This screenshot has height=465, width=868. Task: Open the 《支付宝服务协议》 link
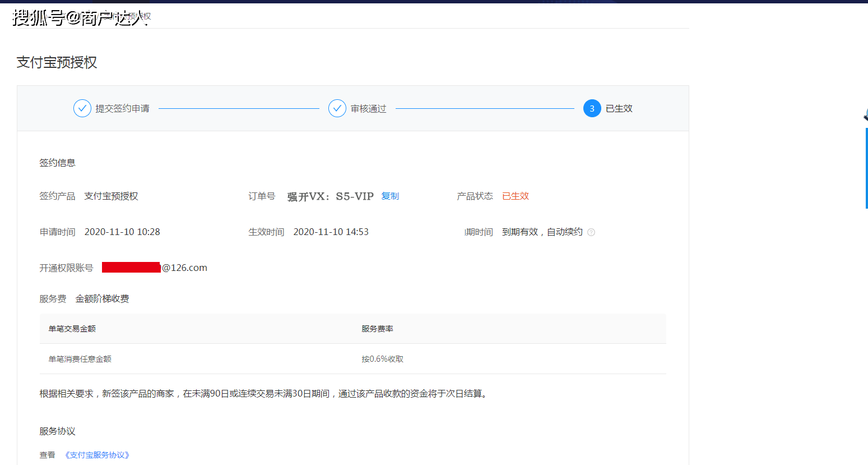98,455
